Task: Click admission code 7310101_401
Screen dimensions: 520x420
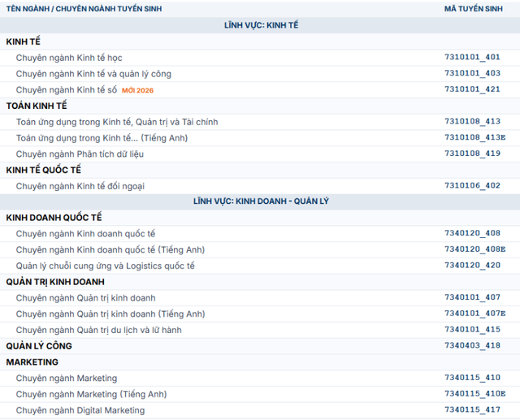Action: tap(472, 58)
